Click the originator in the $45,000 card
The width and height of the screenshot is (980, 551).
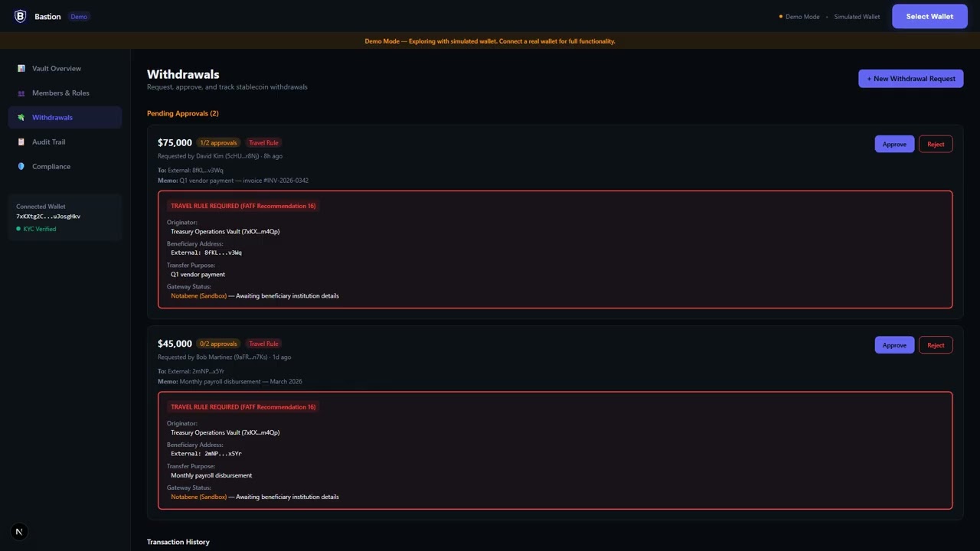[225, 432]
